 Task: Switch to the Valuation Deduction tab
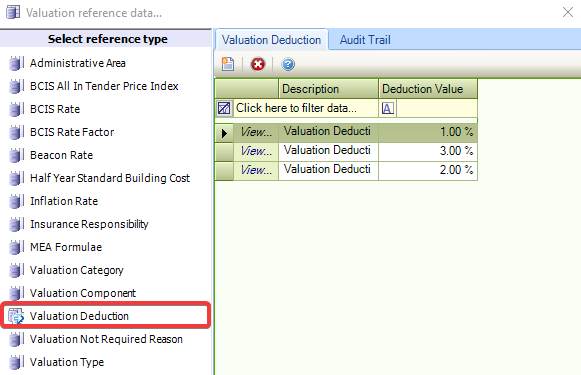coord(271,40)
